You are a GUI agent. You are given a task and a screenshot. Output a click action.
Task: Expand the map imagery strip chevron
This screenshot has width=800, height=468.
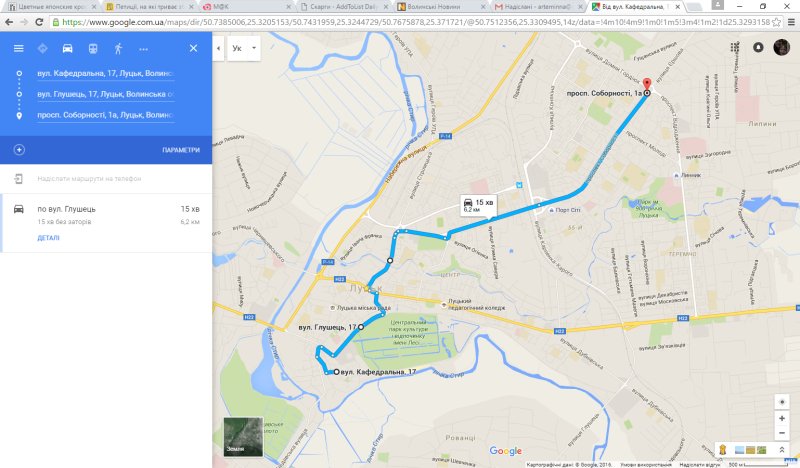782,450
